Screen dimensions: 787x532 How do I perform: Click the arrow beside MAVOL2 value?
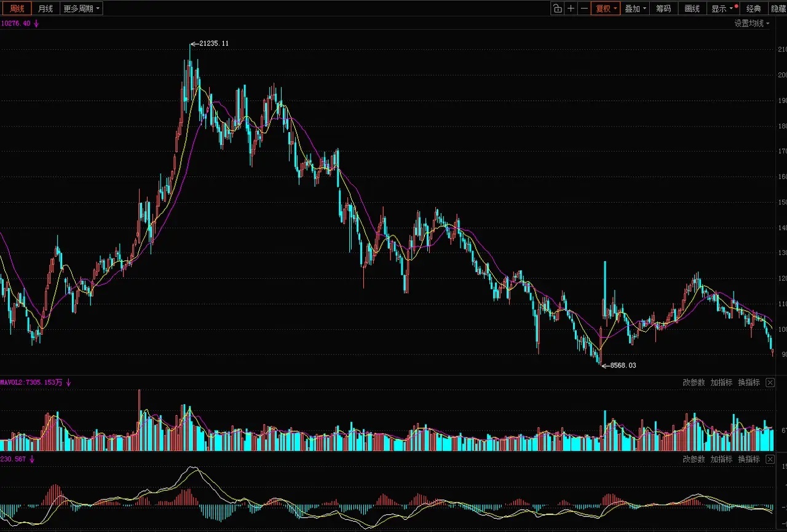[69, 382]
